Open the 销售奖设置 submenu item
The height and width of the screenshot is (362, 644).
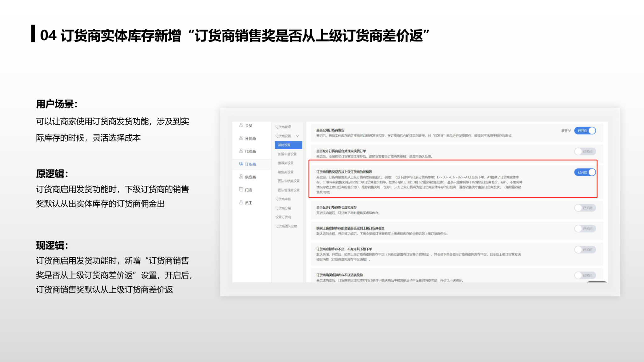(x=286, y=172)
